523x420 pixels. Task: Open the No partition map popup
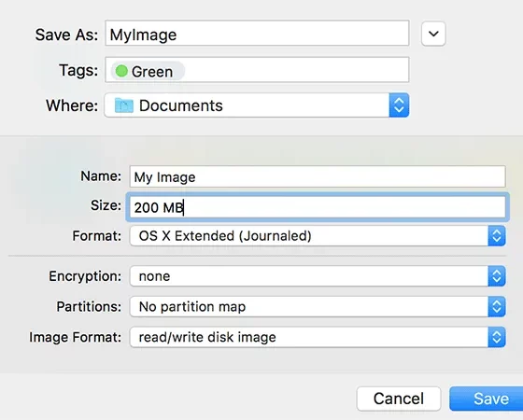tap(318, 307)
